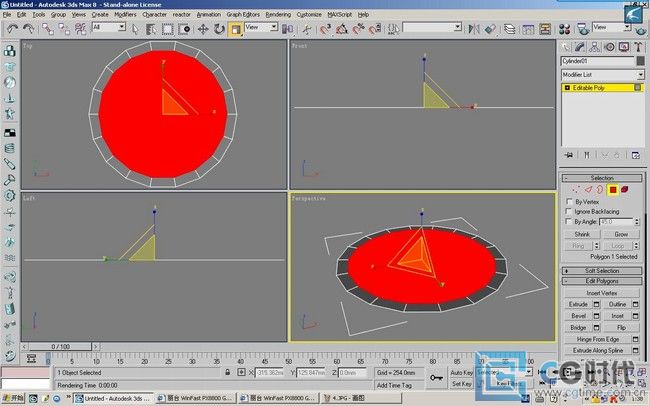
Task: Open Hinge From Edge settings box
Action: pyautogui.click(x=635, y=339)
